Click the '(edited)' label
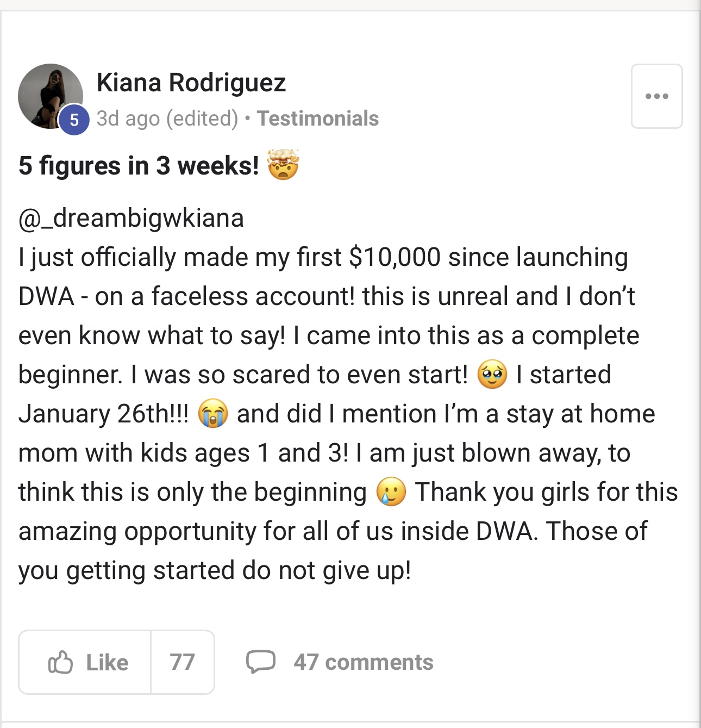Viewport: 701px width, 728px height. click(x=202, y=119)
